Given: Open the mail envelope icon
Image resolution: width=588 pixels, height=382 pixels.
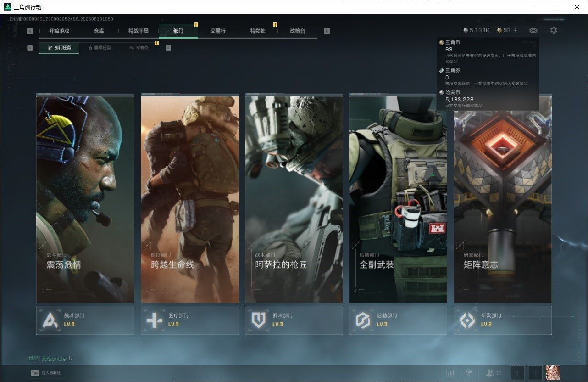Looking at the screenshot, I should (x=533, y=30).
